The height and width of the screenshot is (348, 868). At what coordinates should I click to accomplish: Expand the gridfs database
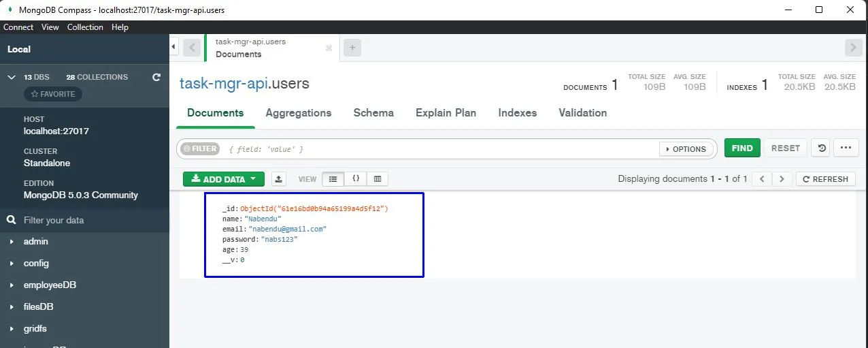[x=12, y=329]
